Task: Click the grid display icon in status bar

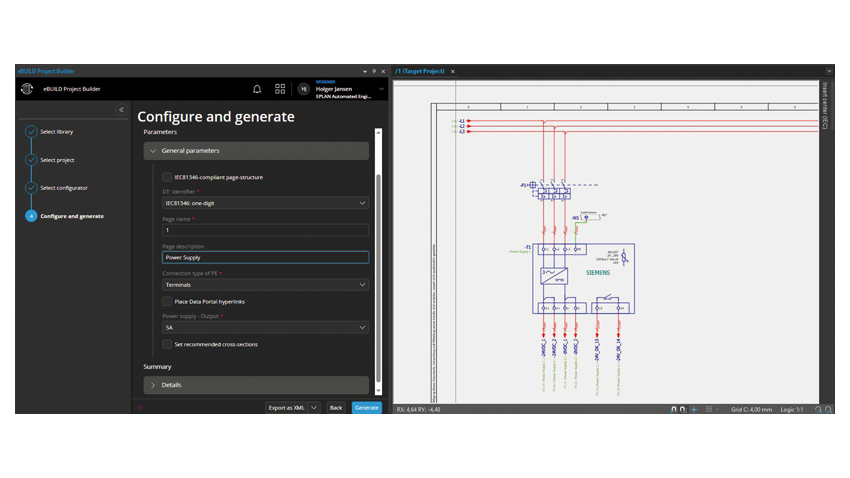Action: [x=709, y=409]
